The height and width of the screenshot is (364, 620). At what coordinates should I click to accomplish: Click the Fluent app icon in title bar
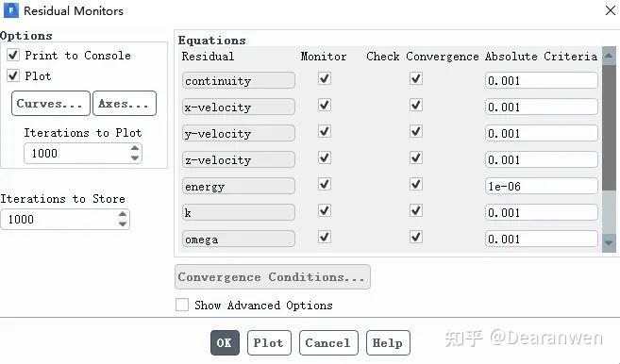click(11, 10)
